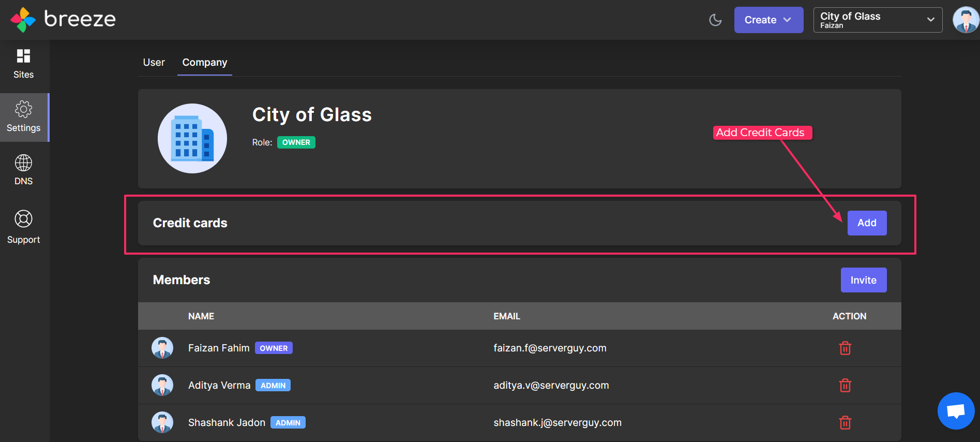Switch to the User tab
The height and width of the screenshot is (442, 980).
(154, 62)
